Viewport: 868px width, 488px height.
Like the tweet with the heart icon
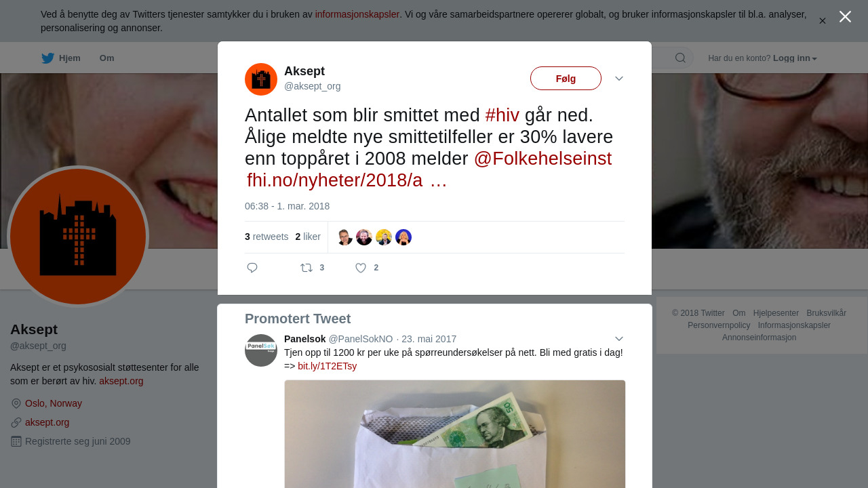[x=361, y=268]
